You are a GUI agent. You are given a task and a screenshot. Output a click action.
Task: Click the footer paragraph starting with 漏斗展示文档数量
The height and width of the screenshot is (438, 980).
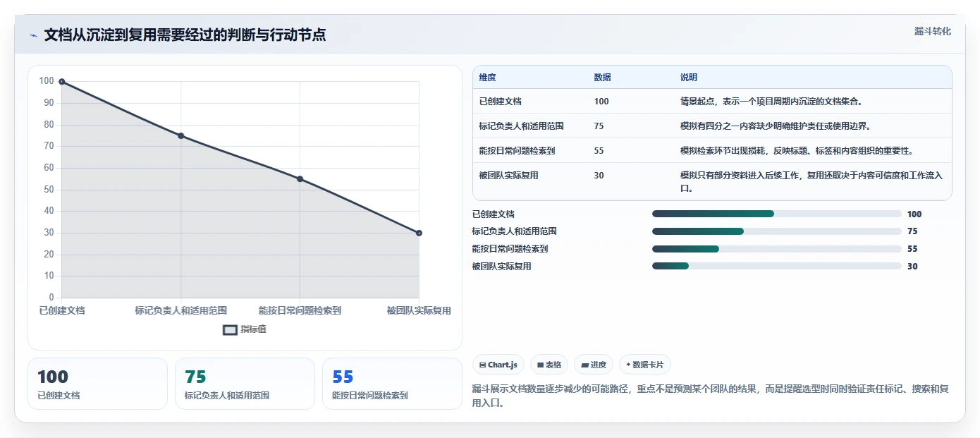tap(711, 396)
